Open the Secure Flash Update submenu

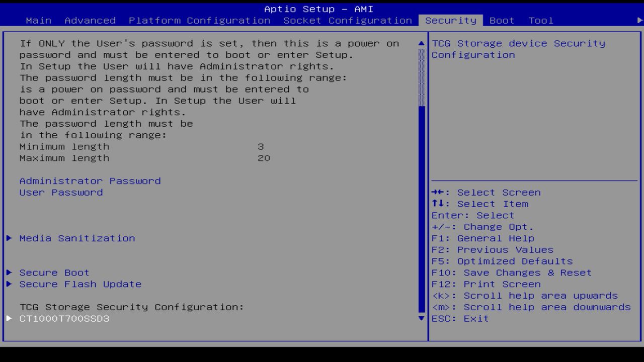(80, 284)
